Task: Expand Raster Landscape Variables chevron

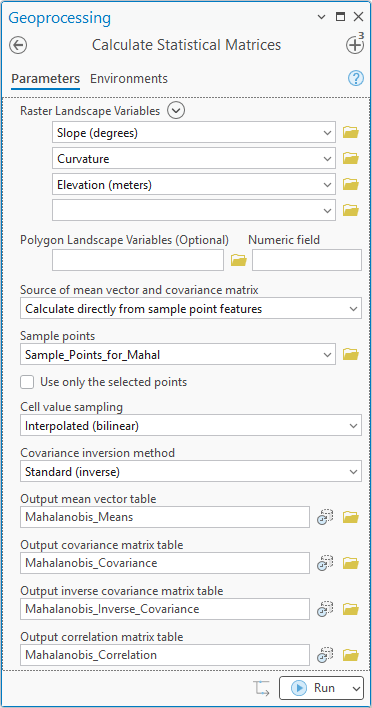Action: 176,111
